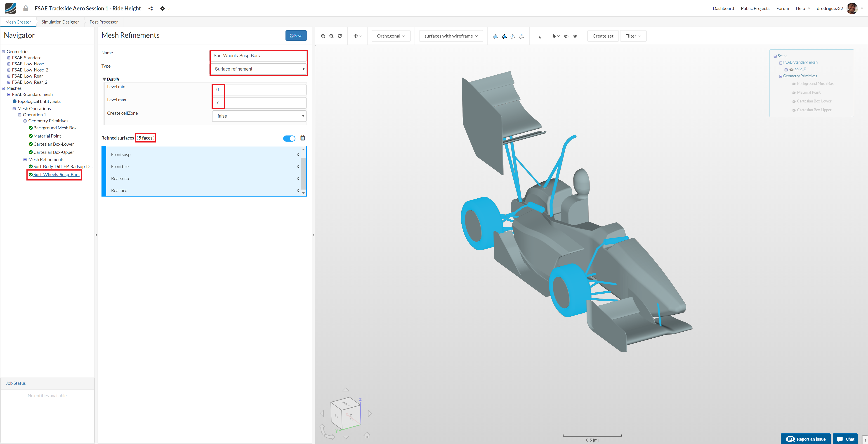868x444 pixels.
Task: Click the reset view refresh icon
Action: point(340,36)
